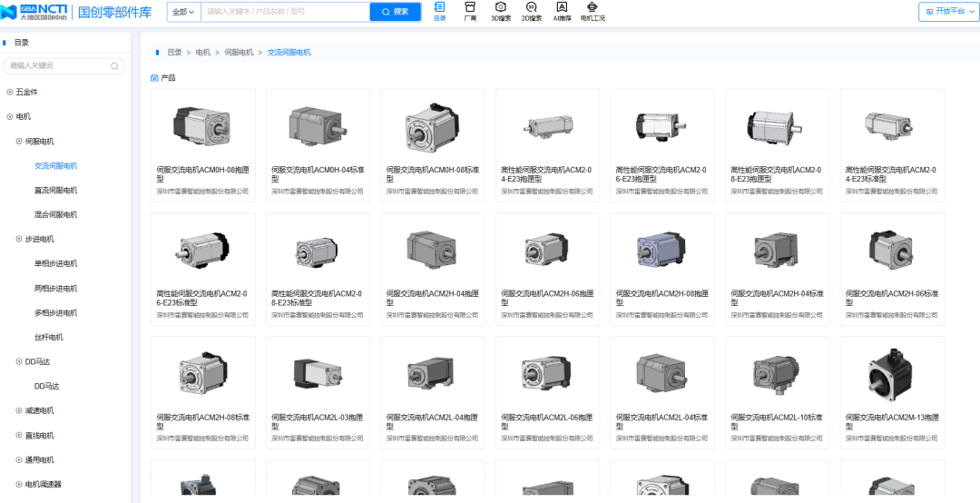Go to 电机 in the breadcrumb
The height and width of the screenshot is (503, 980).
point(203,53)
